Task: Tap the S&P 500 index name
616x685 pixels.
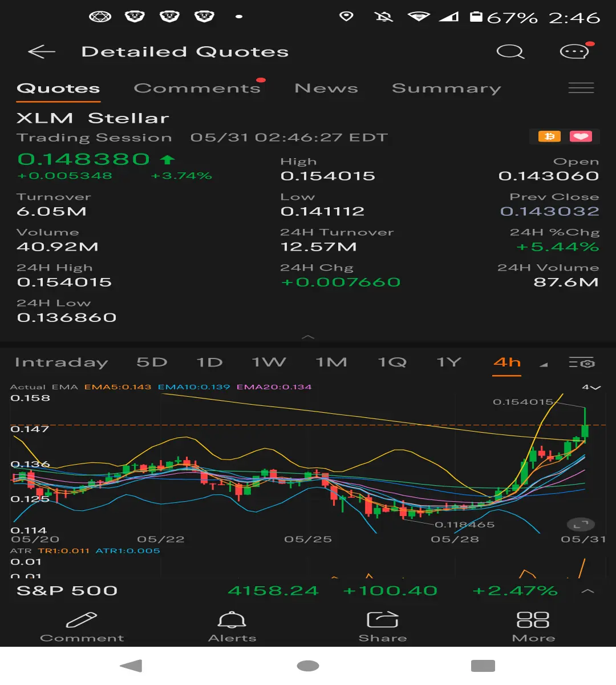Action: pyautogui.click(x=67, y=591)
